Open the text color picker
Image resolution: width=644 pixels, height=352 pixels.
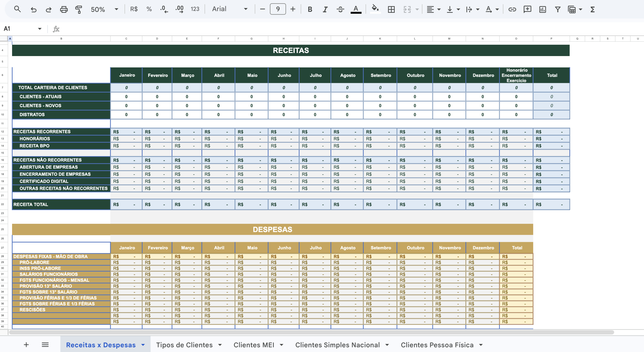(x=356, y=9)
